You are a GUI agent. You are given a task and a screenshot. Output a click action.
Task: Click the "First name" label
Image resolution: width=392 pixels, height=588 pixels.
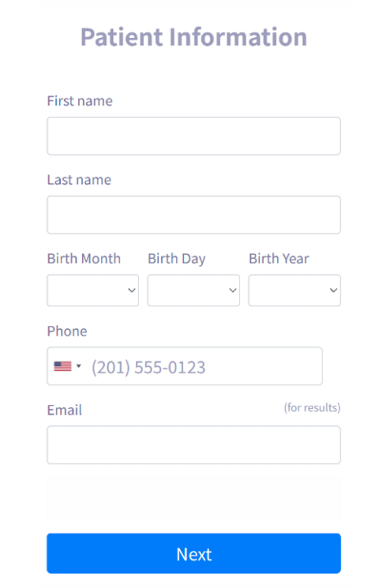point(80,101)
